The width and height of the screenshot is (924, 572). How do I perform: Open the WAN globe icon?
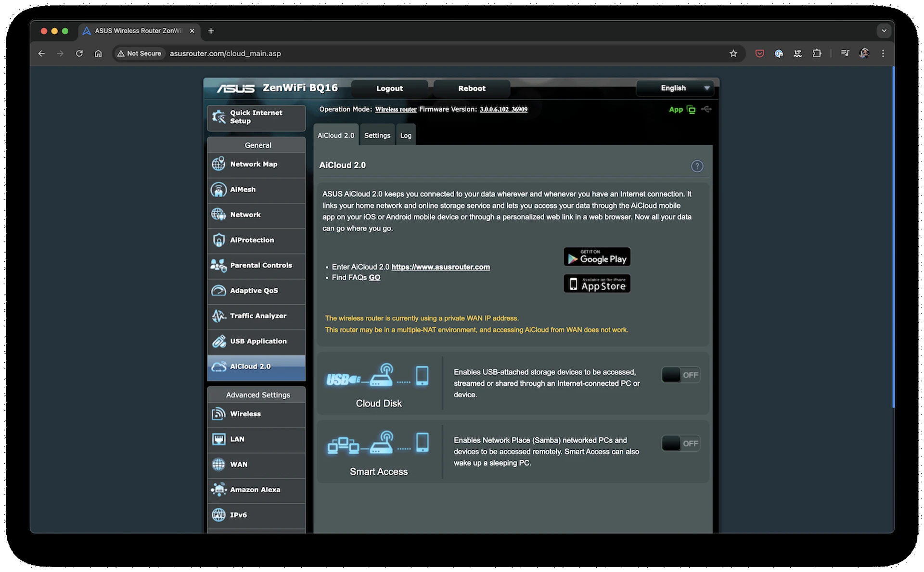tap(218, 464)
